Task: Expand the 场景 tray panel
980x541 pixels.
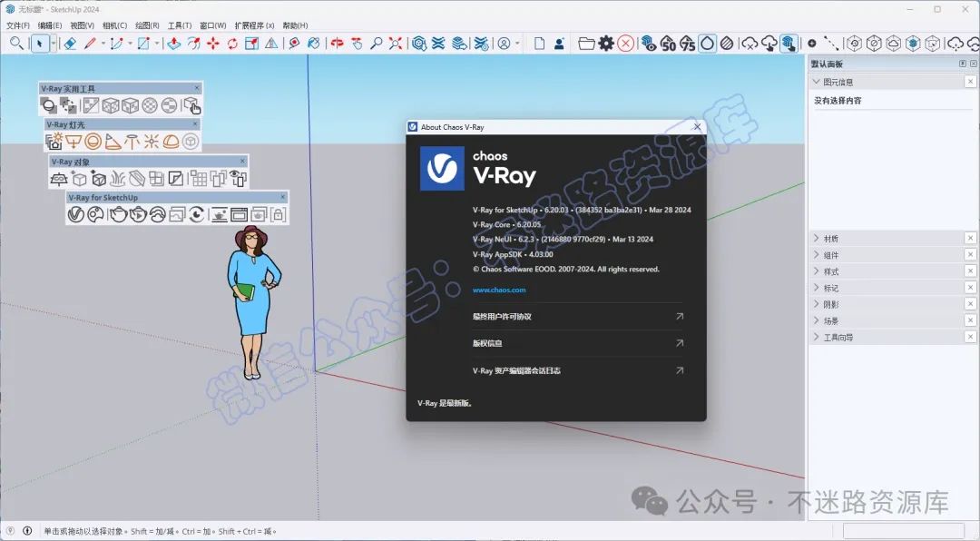Action: click(x=817, y=320)
